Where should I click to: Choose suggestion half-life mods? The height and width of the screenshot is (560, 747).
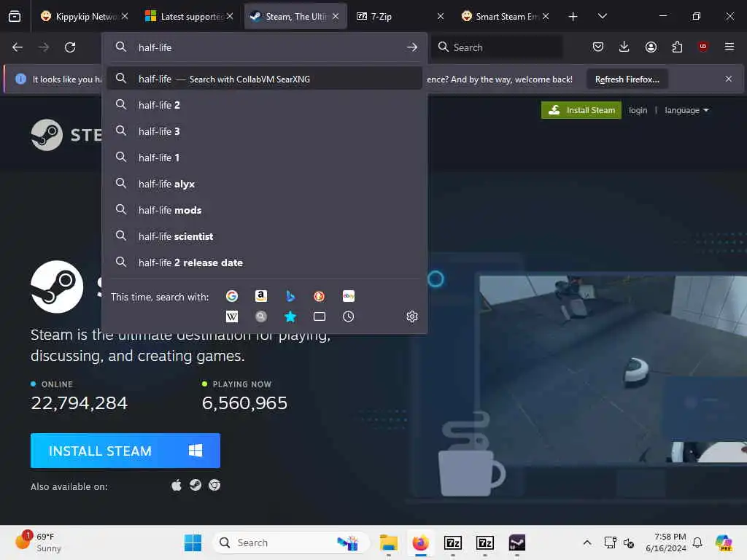[x=264, y=210]
